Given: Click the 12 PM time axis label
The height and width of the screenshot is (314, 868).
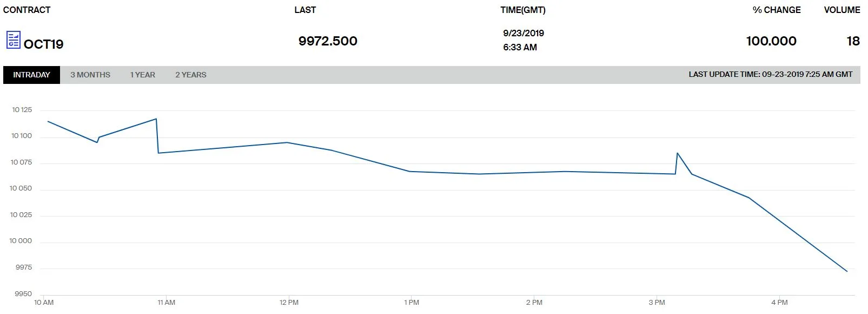Looking at the screenshot, I should [289, 302].
